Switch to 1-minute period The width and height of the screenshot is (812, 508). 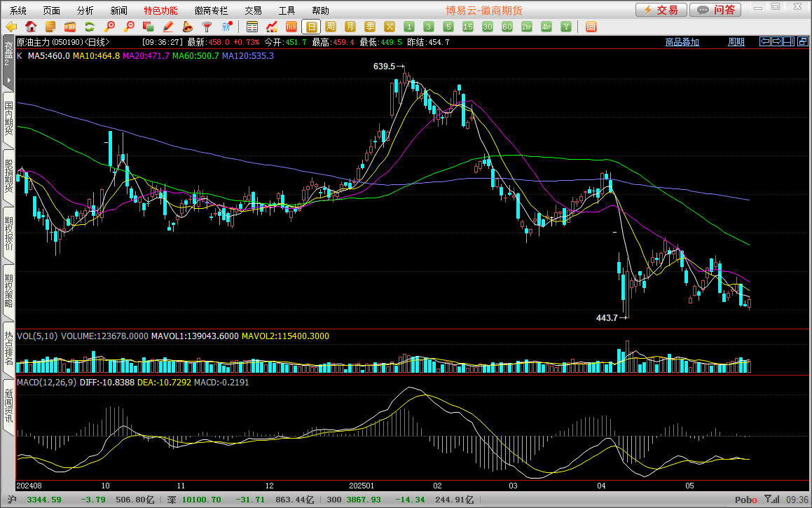(x=409, y=27)
